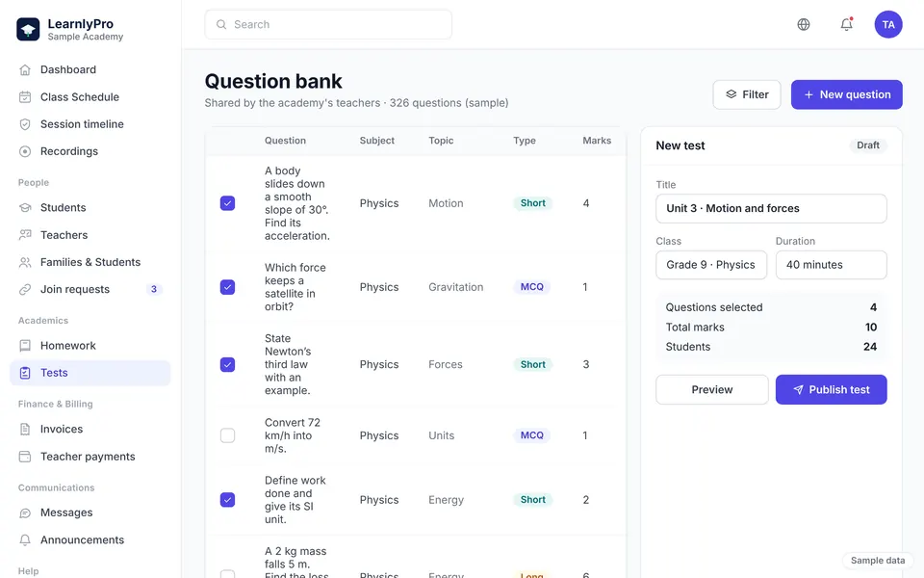Click the Announcements bell icon in sidebar
This screenshot has width=924, height=578.
[x=25, y=539]
